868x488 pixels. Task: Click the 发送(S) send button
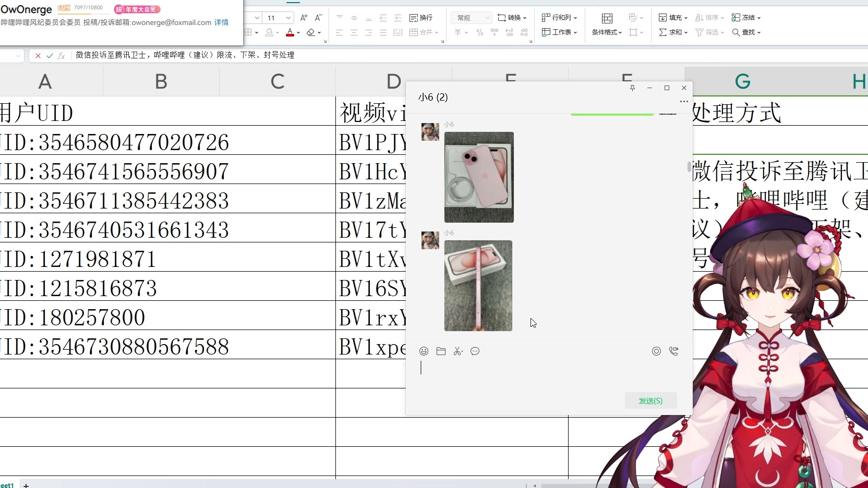pyautogui.click(x=651, y=400)
